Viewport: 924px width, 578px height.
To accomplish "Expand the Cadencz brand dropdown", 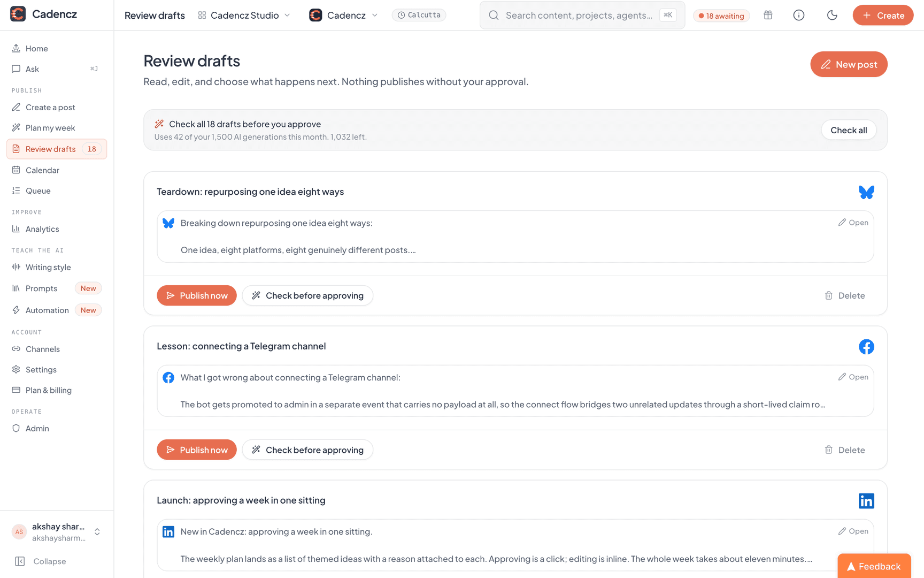I will (x=344, y=15).
